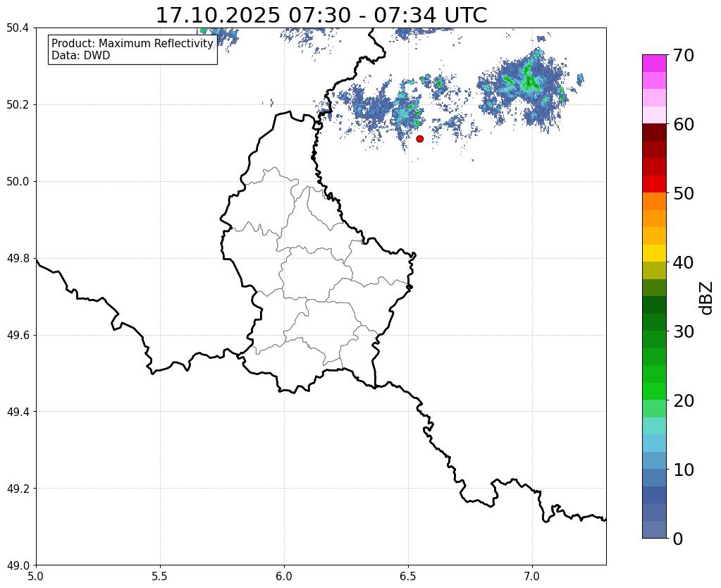The height and width of the screenshot is (588, 721).
Task: Select the plot title showing 17.10.2025 timestamp
Action: tap(321, 16)
